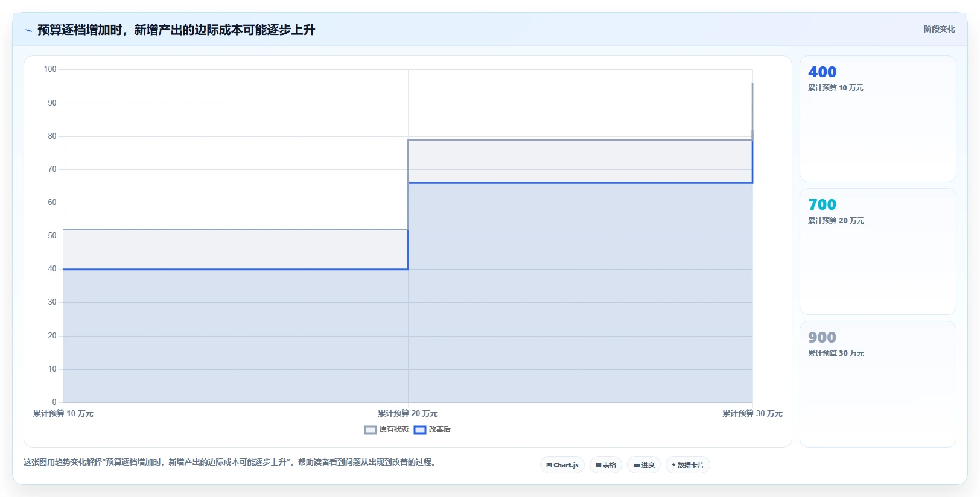The height and width of the screenshot is (497, 980).
Task: Click the footer description starting 这张图用趋势变化解释
Action: (x=229, y=462)
